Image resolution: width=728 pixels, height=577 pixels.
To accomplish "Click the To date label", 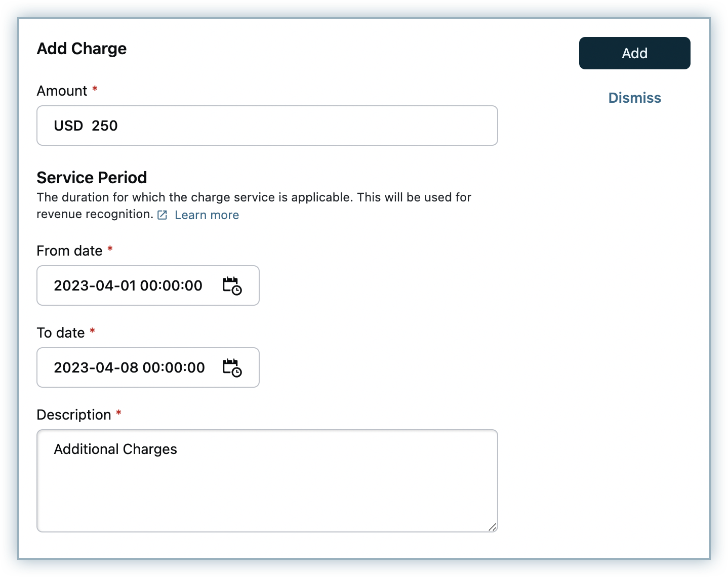I will coord(61,333).
